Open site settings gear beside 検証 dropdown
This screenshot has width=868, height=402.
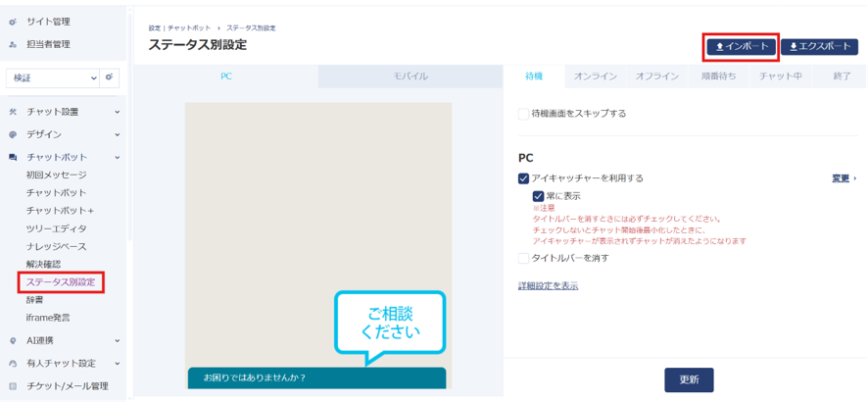(x=109, y=78)
